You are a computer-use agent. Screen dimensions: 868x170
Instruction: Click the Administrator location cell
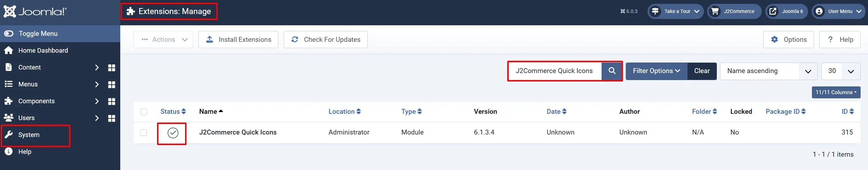(x=349, y=132)
